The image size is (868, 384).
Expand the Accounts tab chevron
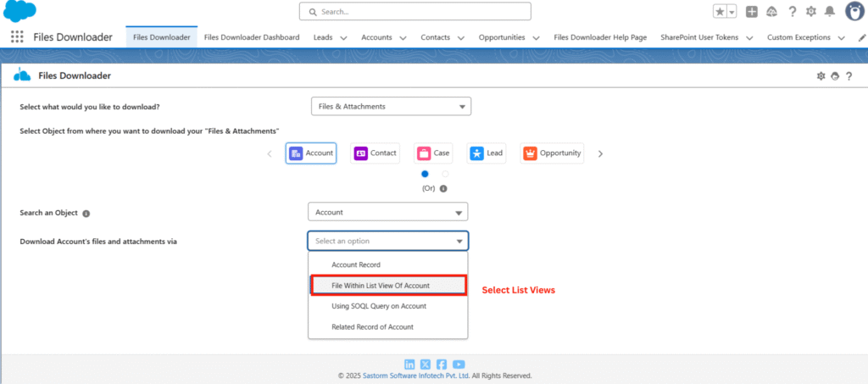click(x=403, y=37)
